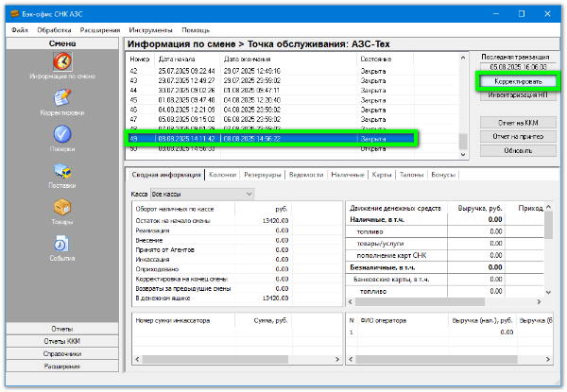Switch to the Резервуары tab
The image size is (567, 392).
coord(262,175)
